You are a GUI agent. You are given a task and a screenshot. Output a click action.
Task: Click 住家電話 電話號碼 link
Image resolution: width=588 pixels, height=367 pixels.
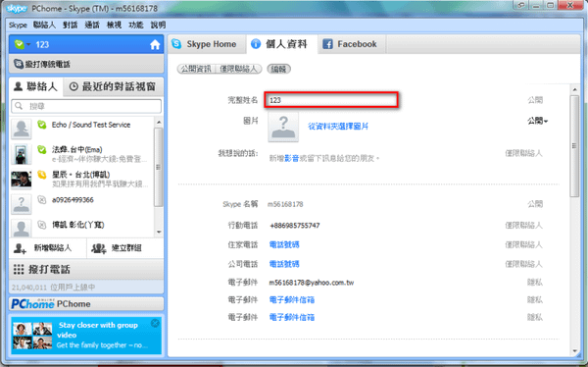click(x=284, y=245)
